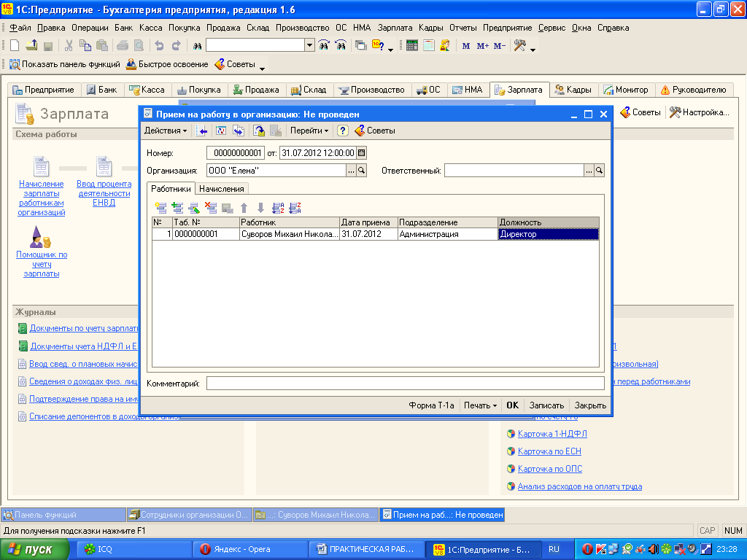
Task: Click the ellipsis select button for Организация
Action: coord(351,171)
